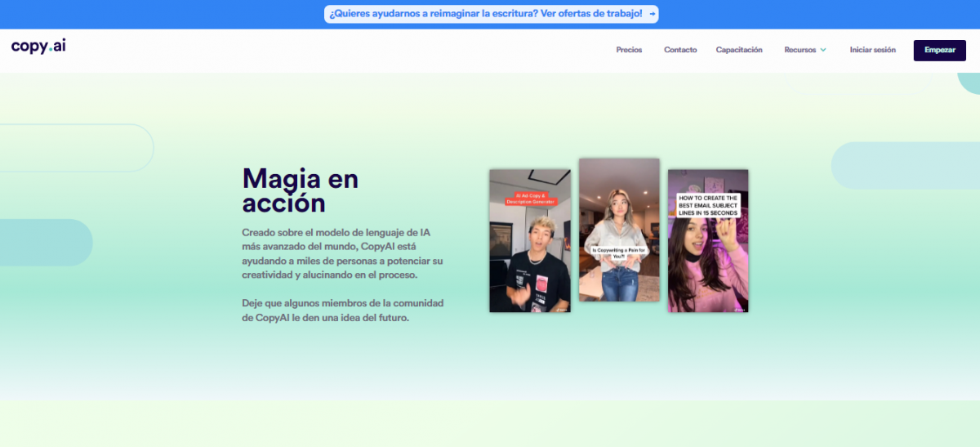
Task: Click the Iniciar sesión link
Action: pos(872,50)
